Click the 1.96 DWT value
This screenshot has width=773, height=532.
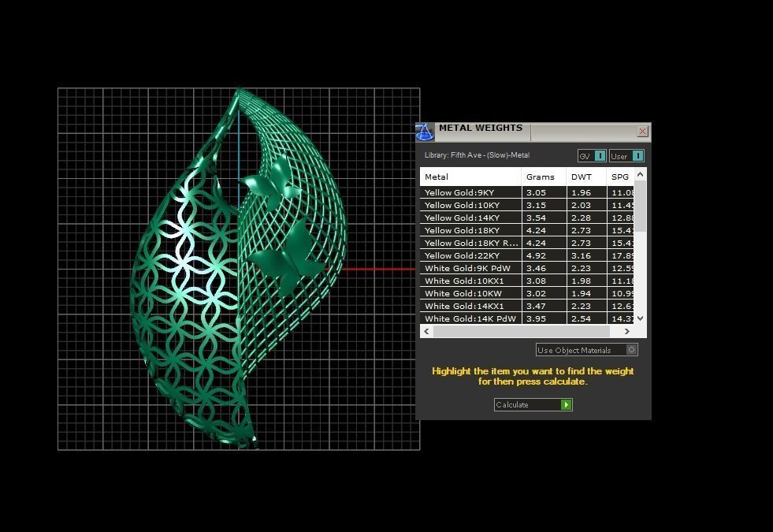(x=581, y=193)
